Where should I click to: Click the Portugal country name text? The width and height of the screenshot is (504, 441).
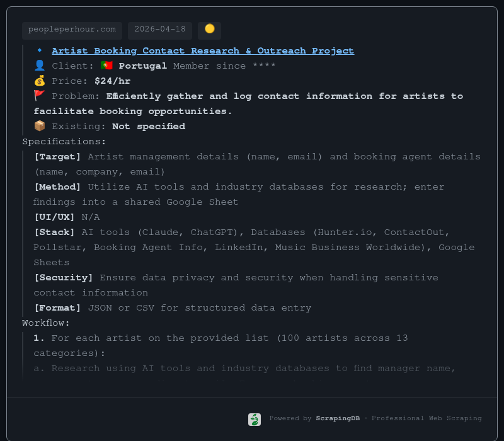coord(143,66)
